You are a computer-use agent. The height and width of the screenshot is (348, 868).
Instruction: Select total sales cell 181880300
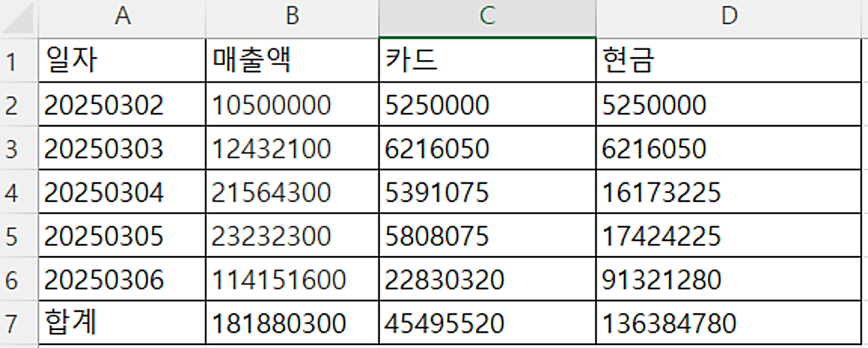(x=292, y=322)
